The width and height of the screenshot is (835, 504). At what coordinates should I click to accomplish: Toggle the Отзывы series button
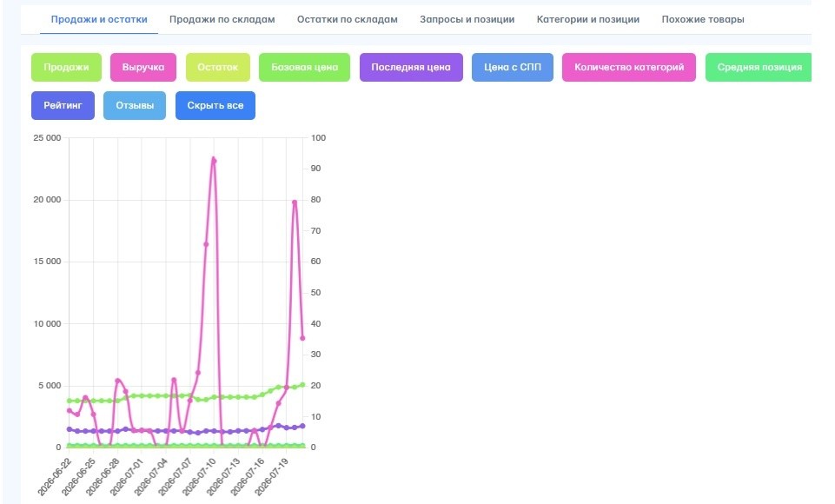coord(135,105)
